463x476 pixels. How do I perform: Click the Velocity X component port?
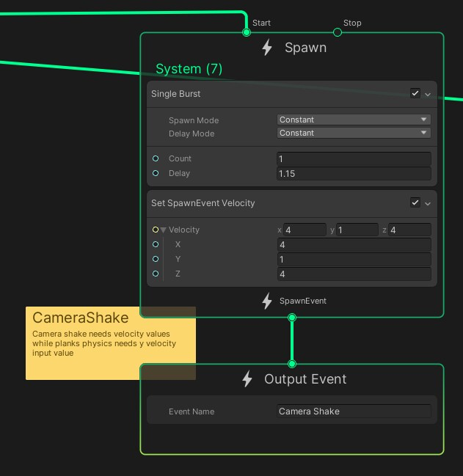156,244
